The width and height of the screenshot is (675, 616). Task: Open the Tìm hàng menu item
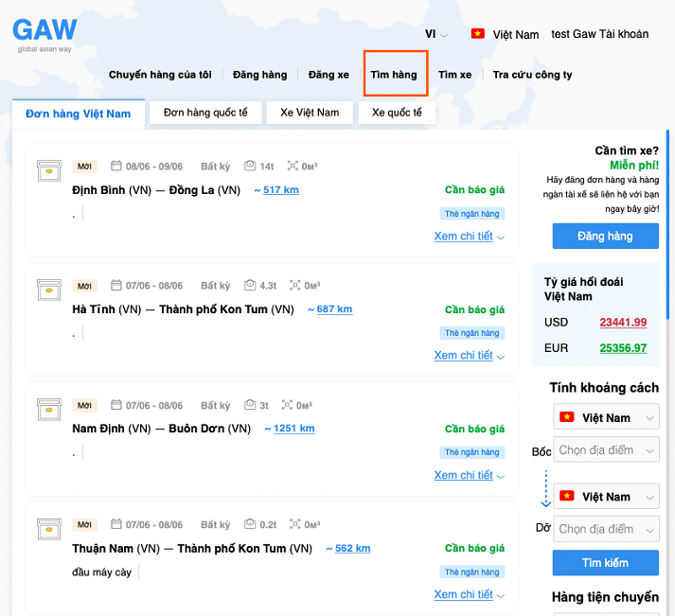(394, 75)
